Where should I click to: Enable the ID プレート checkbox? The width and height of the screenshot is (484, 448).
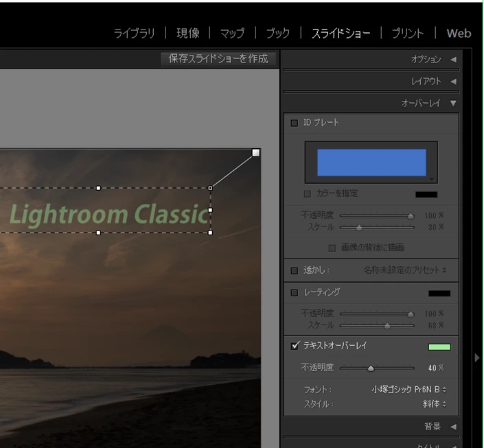pyautogui.click(x=295, y=123)
